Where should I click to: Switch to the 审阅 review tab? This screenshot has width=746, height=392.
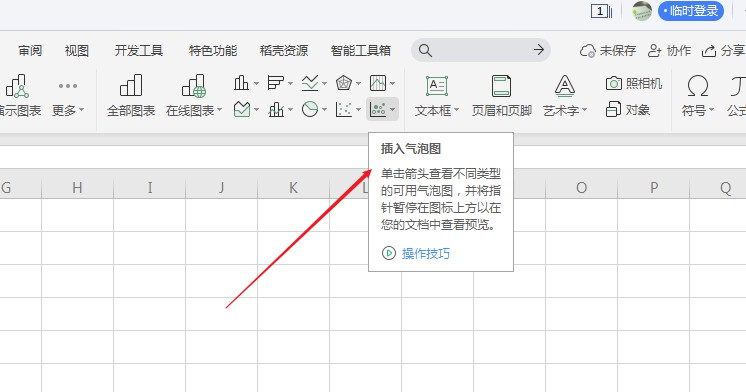coord(30,50)
